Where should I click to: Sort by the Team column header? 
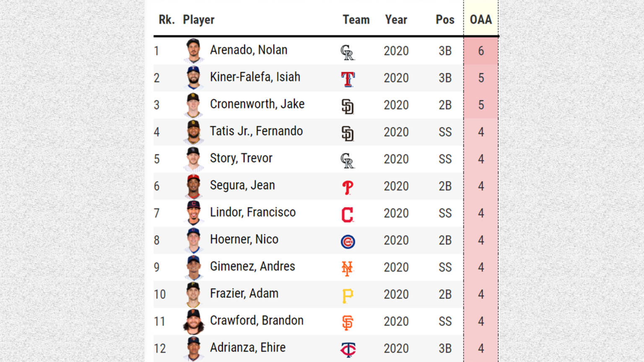click(356, 20)
